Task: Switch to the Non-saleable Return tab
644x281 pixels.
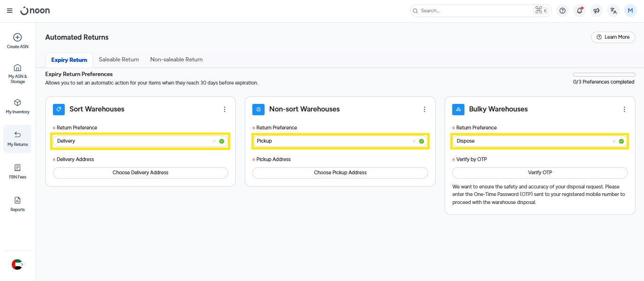Action: click(x=176, y=60)
